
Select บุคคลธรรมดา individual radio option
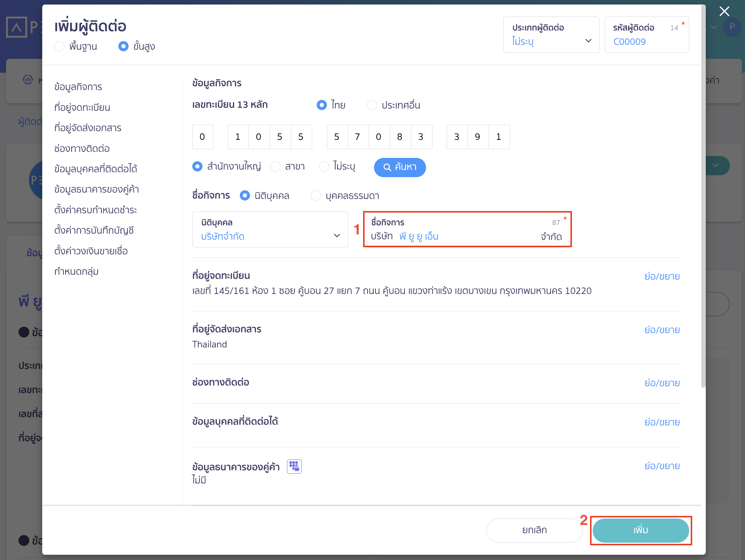point(316,196)
